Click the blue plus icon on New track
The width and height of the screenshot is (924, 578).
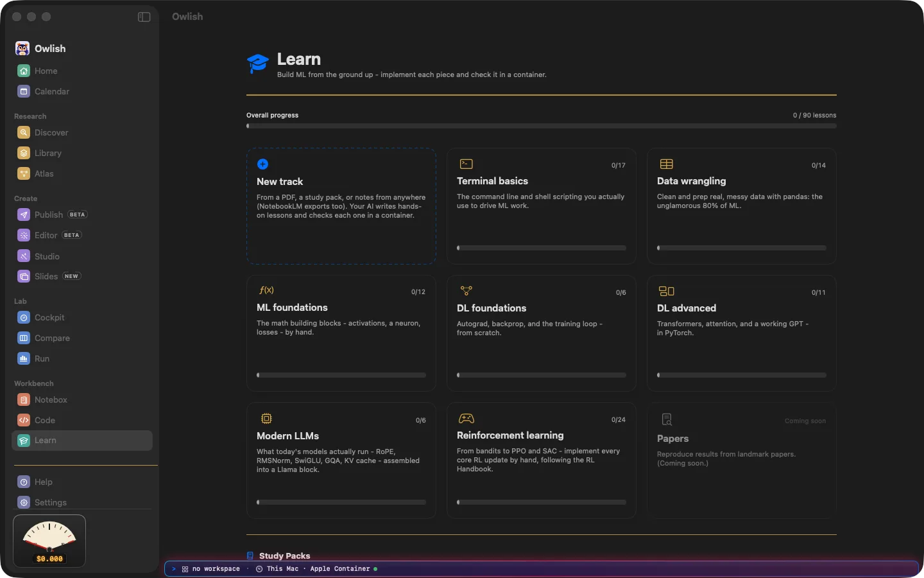click(262, 164)
